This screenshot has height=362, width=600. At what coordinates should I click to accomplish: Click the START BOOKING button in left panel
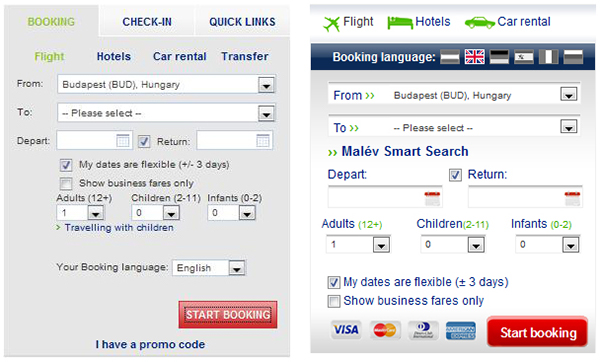pos(228,315)
